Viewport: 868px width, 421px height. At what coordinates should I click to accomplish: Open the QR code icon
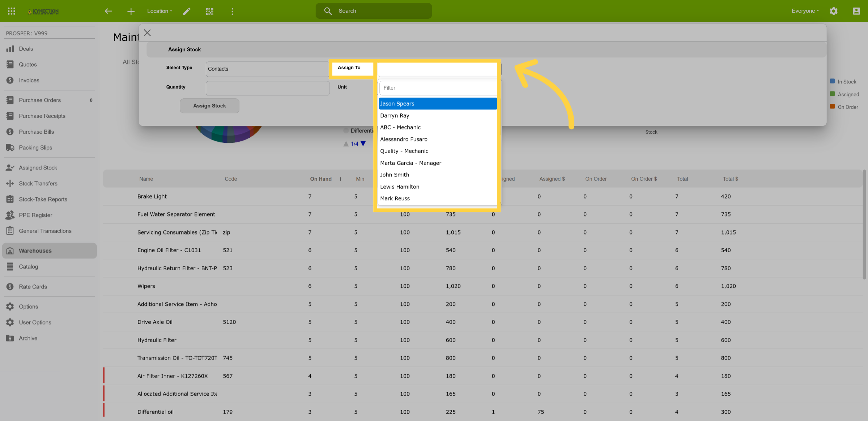tap(210, 11)
